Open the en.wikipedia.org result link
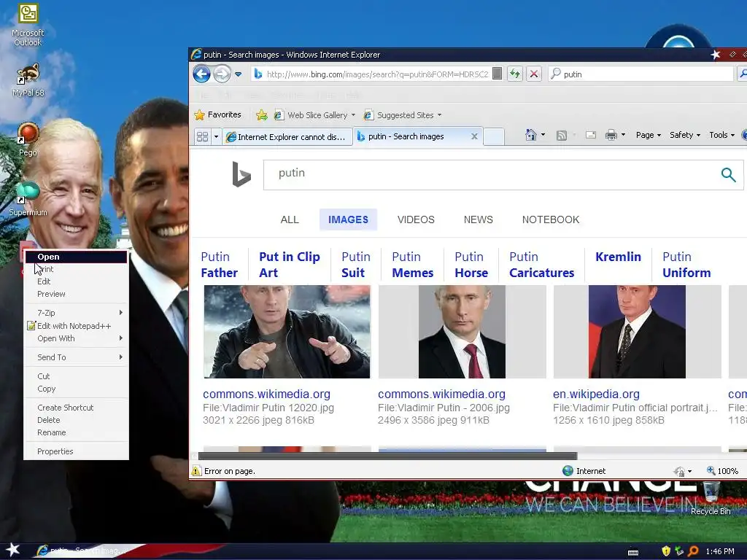747x560 pixels. 596,394
